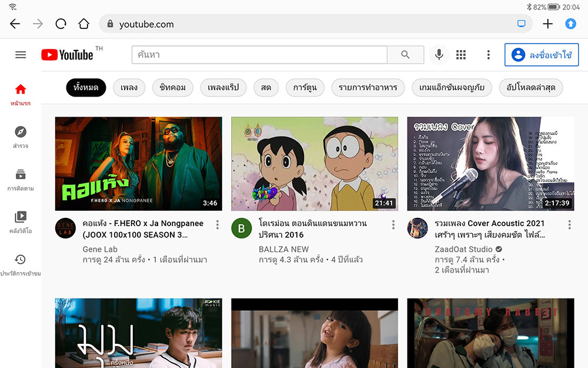Screen dimensions: 588x368
Task: Go to สำรวจ (Explore) in sidebar
Action: pyautogui.click(x=21, y=137)
